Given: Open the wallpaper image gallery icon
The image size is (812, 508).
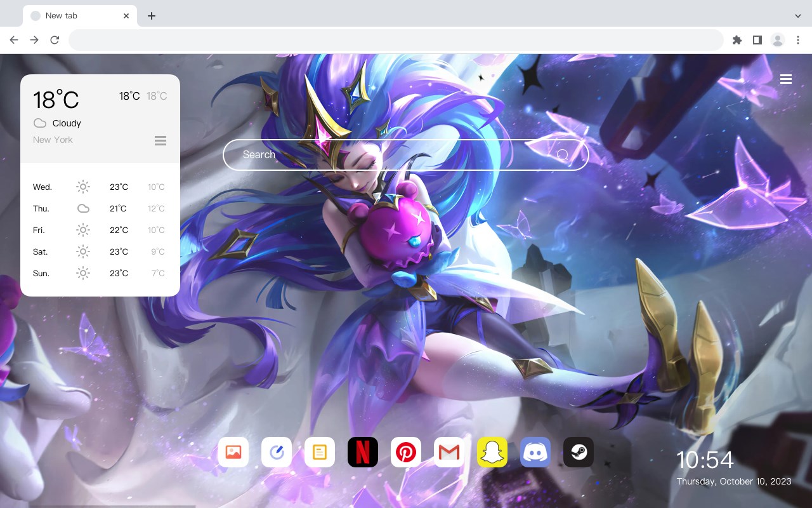Looking at the screenshot, I should (233, 452).
